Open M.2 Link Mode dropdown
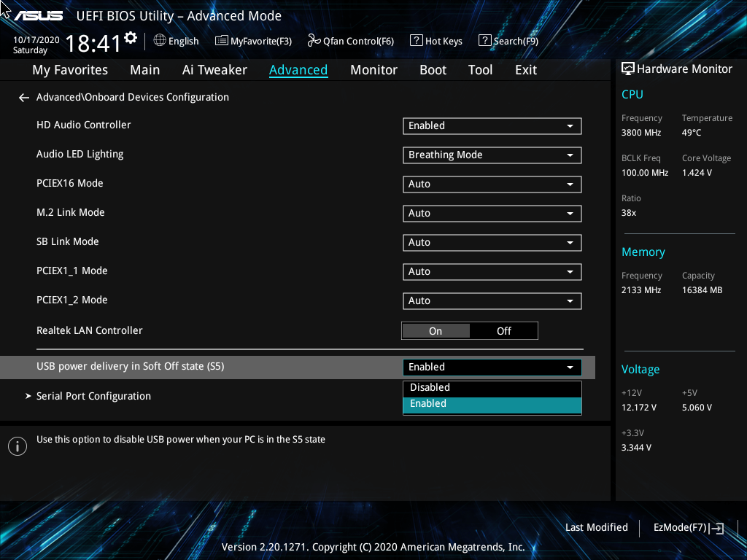Screen dimensions: 747x560 point(492,214)
